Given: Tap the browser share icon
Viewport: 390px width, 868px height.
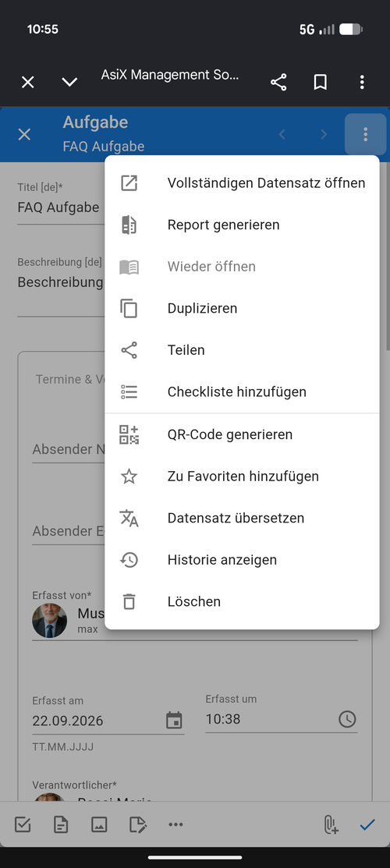Looking at the screenshot, I should [278, 83].
